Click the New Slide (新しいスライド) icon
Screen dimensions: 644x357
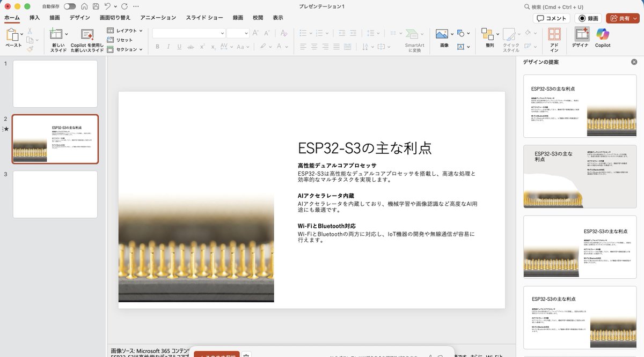click(x=56, y=35)
